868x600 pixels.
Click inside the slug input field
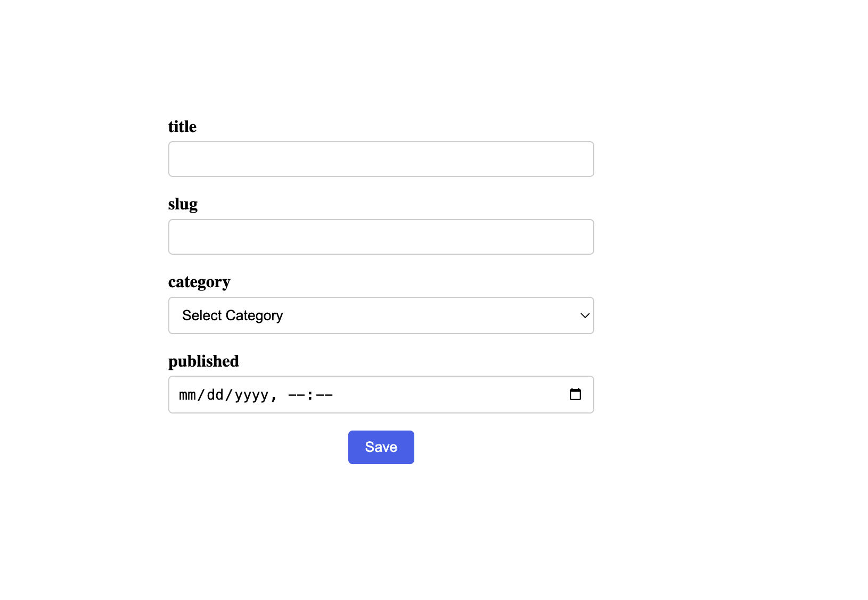pos(381,237)
